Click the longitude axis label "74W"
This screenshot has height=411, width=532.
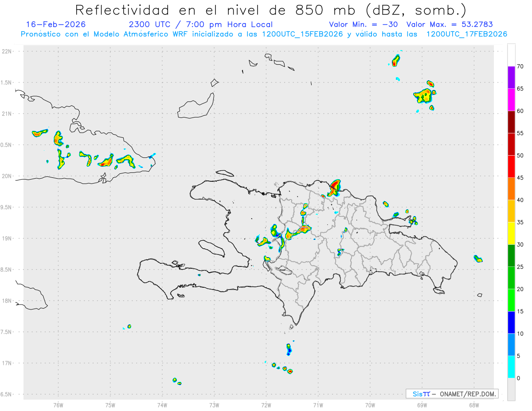162,404
